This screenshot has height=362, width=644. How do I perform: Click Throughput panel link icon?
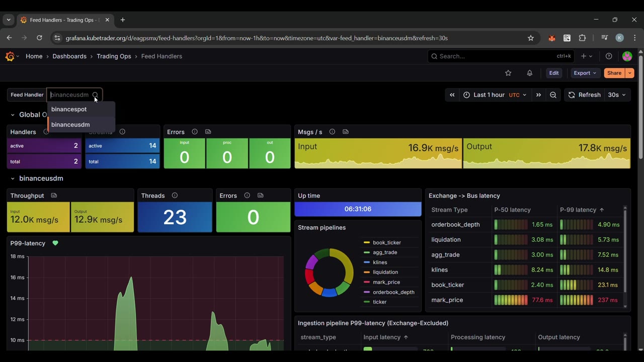click(x=54, y=196)
